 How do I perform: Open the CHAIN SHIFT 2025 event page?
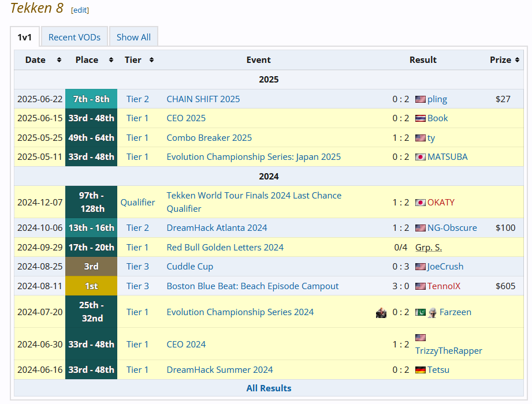click(203, 99)
